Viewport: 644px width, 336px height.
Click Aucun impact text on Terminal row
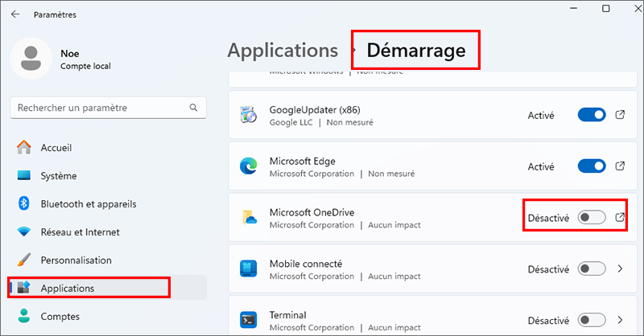click(x=394, y=327)
